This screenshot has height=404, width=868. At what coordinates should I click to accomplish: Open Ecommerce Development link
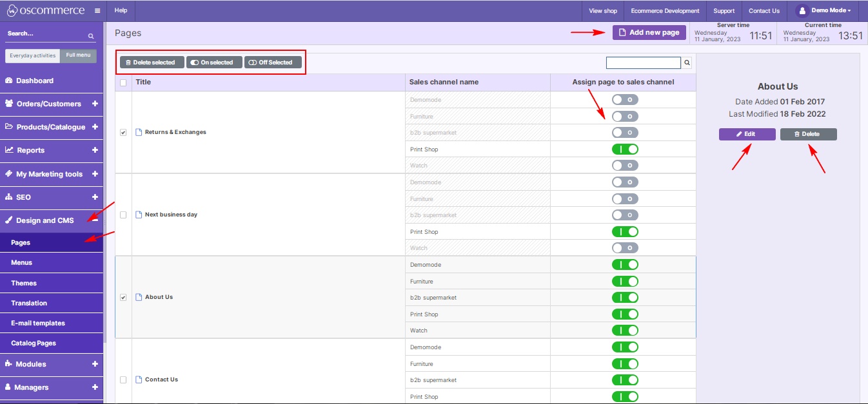[x=665, y=11]
